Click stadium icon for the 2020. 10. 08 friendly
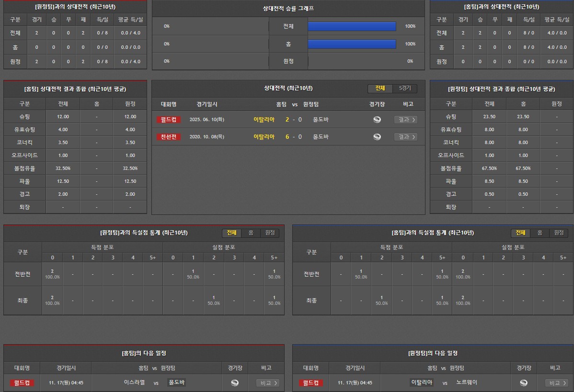The width and height of the screenshot is (574, 392). tap(377, 137)
